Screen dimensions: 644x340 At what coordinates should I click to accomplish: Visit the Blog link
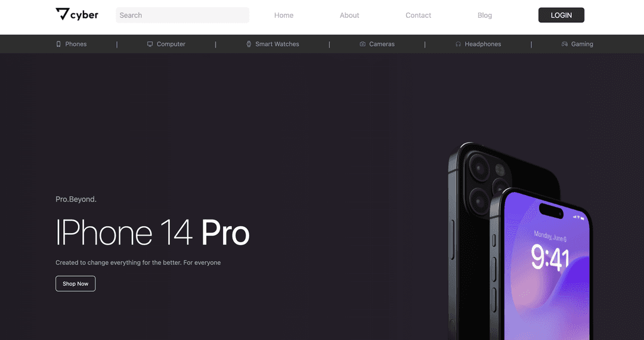pos(485,15)
